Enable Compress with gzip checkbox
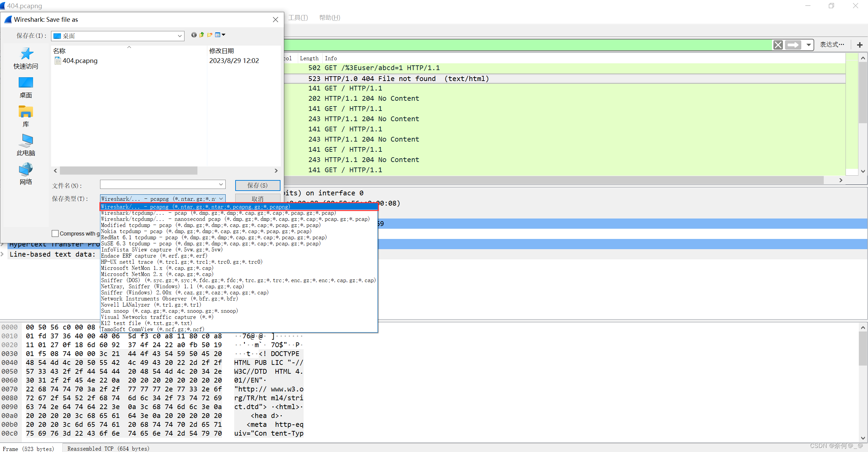This screenshot has height=452, width=868. 55,233
